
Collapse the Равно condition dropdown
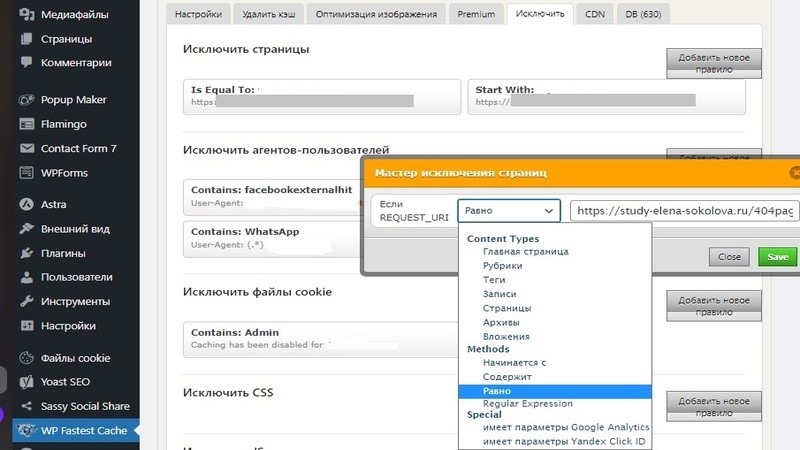509,211
